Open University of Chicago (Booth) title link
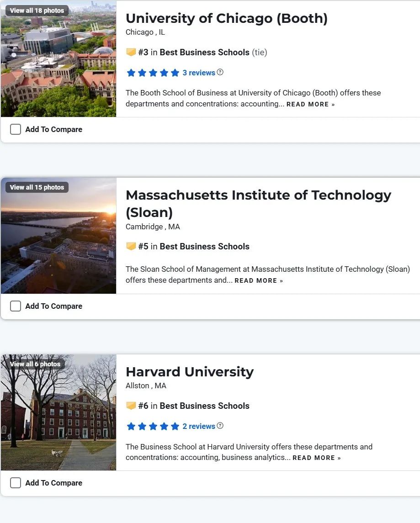This screenshot has width=420, height=523. click(x=227, y=18)
